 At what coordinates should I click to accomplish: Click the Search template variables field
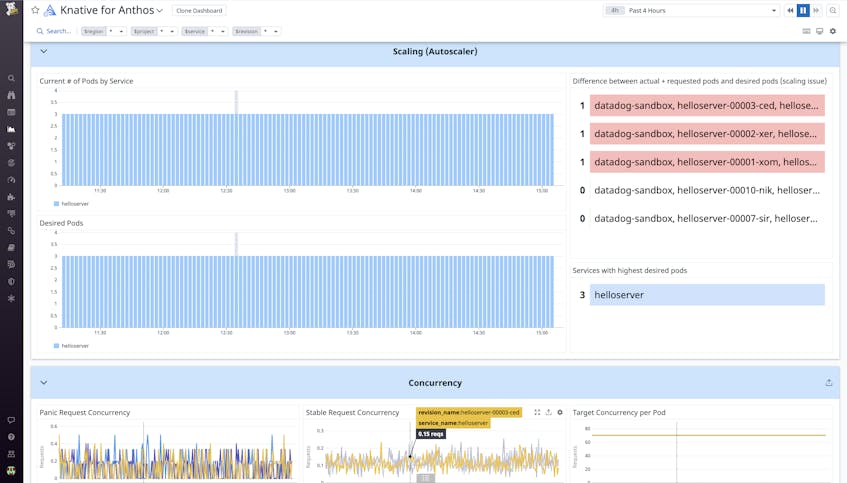tap(54, 31)
